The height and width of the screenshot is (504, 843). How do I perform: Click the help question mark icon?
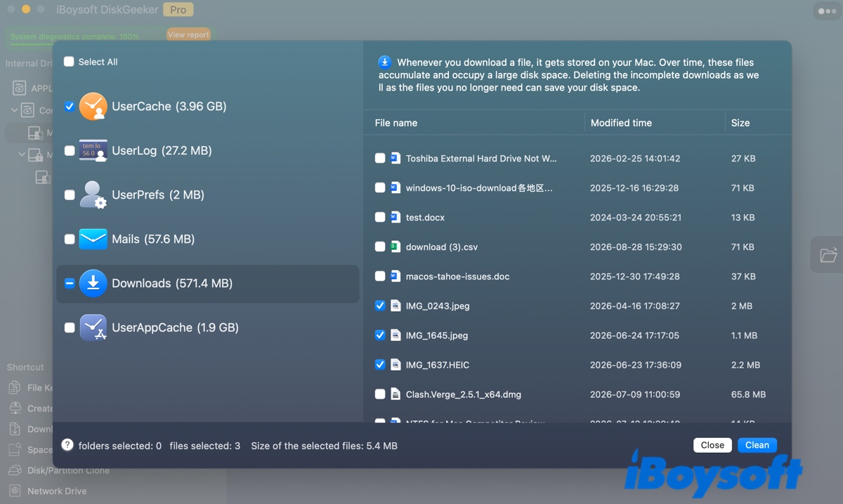point(67,445)
